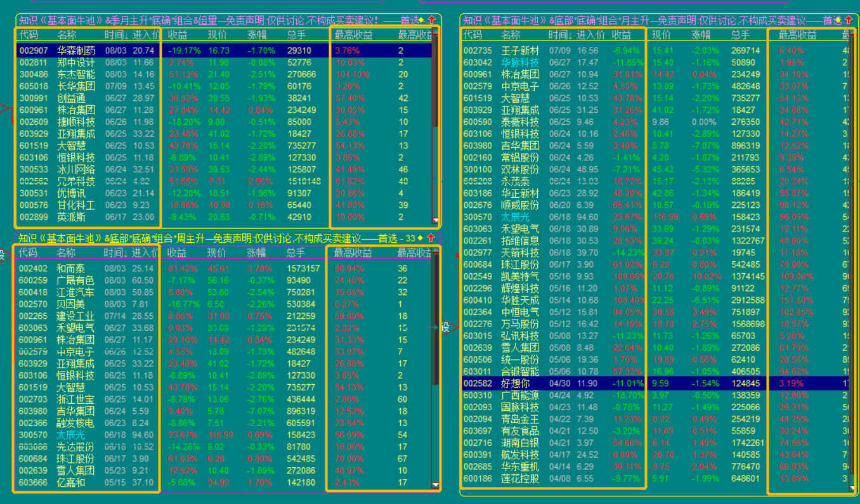
Task: Select 冰川网络 stock row
Action: tap(225, 169)
